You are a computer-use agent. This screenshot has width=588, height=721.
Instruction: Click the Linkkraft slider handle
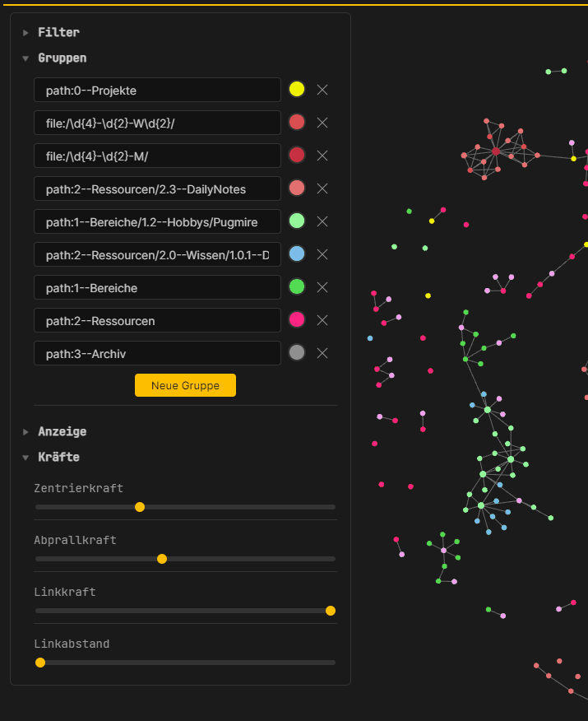click(331, 611)
